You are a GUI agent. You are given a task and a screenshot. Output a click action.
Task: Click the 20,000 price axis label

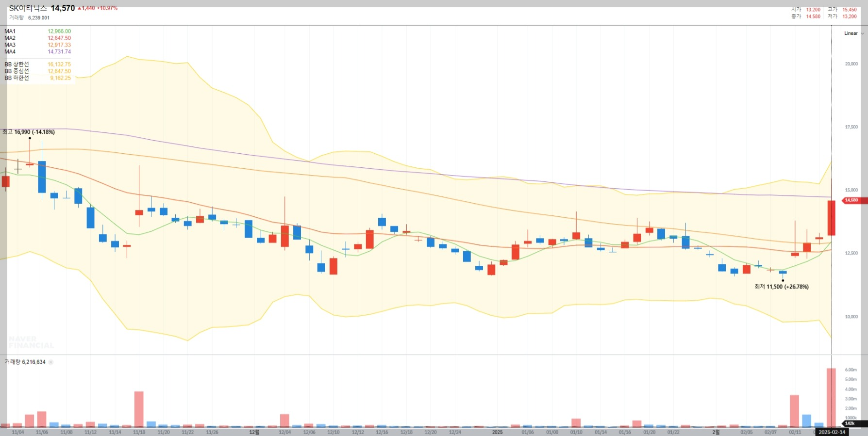point(851,64)
